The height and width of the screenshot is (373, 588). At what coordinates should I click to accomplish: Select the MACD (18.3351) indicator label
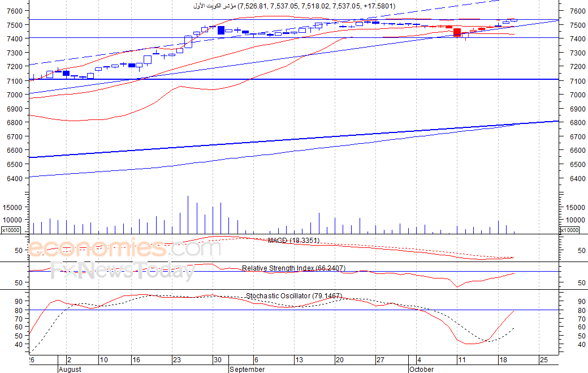(x=293, y=240)
